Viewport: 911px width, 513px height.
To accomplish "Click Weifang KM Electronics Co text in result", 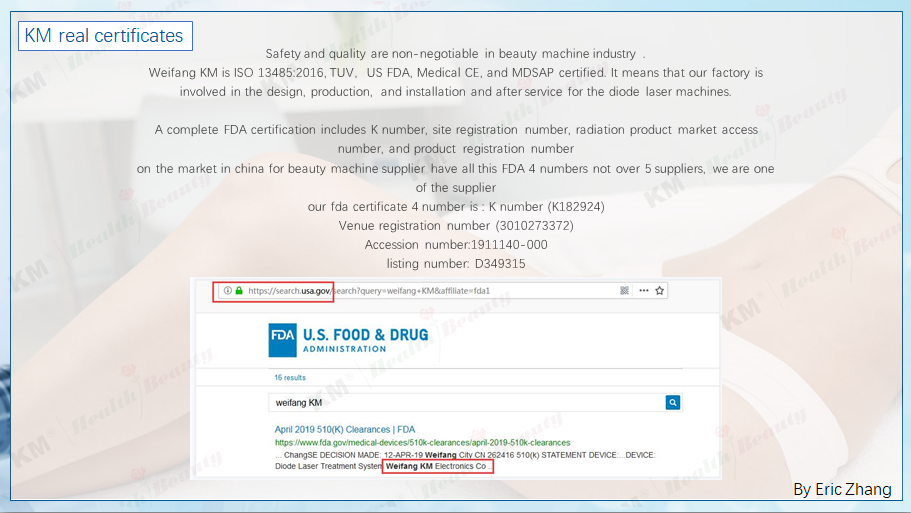I will 436,466.
